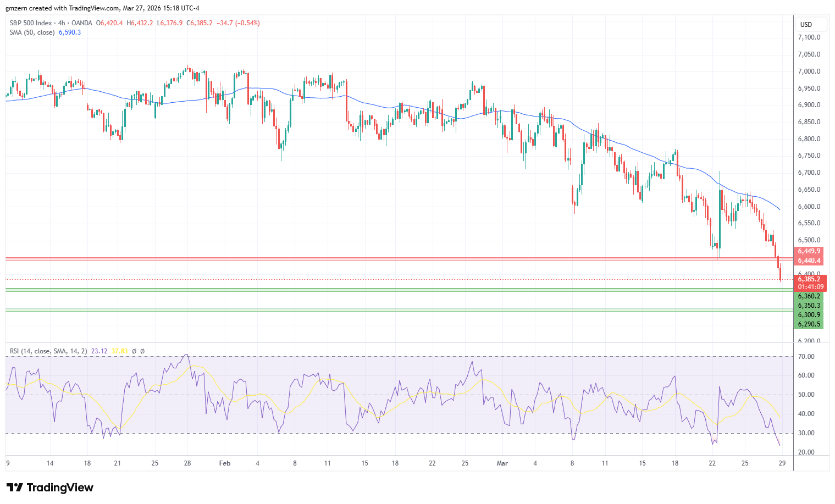Select the open value O6,420.4
Screen dimensions: 835x504
(109, 23)
